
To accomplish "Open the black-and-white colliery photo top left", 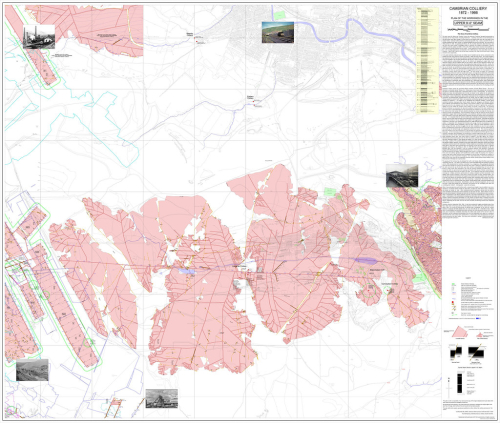I will (39, 37).
